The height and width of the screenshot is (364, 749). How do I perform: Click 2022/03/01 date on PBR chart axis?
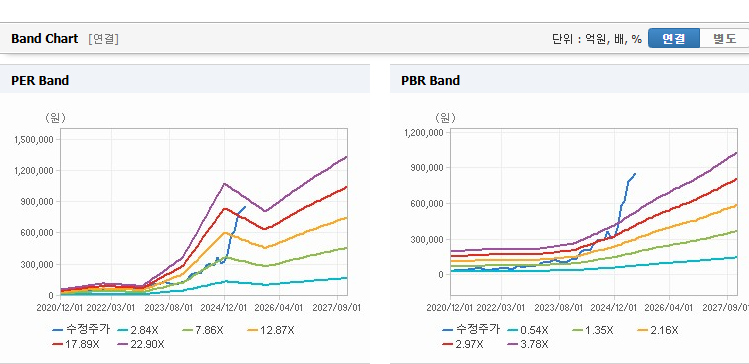[x=502, y=308]
